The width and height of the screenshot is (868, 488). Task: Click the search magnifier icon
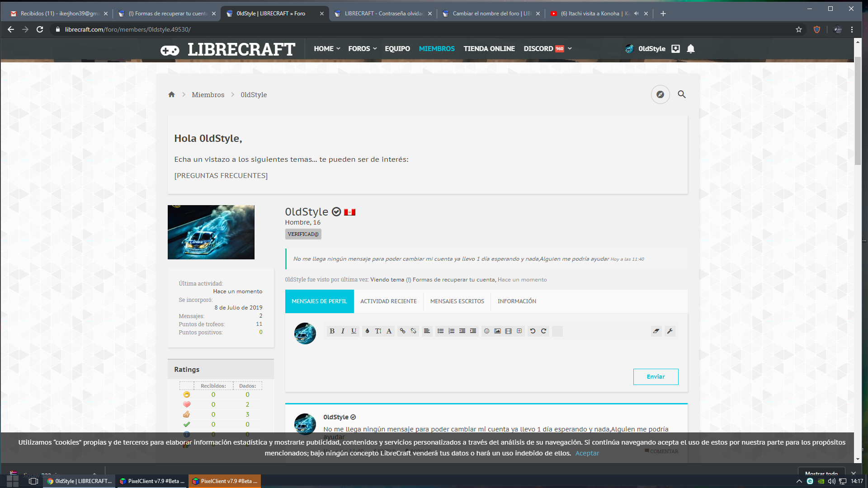point(682,94)
